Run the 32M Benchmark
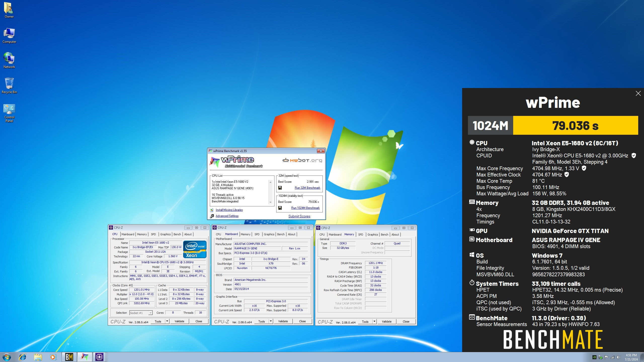The height and width of the screenshot is (362, 644). point(307,188)
